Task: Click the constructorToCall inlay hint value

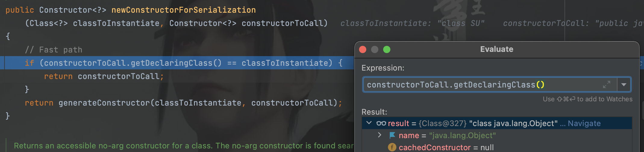Action: coord(619,23)
